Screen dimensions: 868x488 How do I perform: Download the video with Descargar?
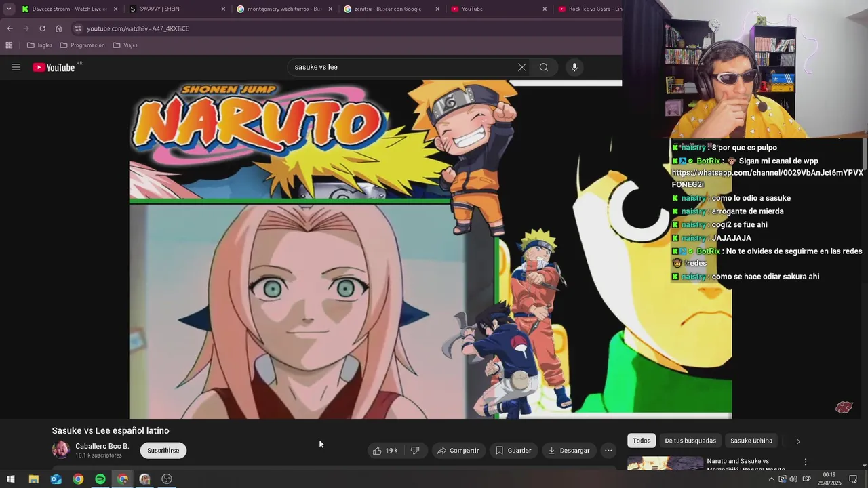[568, 450]
